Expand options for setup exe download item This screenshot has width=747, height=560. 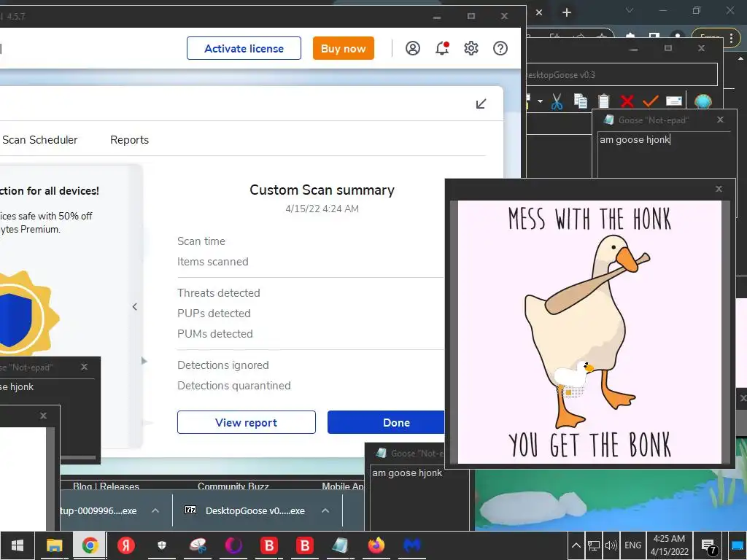(155, 510)
